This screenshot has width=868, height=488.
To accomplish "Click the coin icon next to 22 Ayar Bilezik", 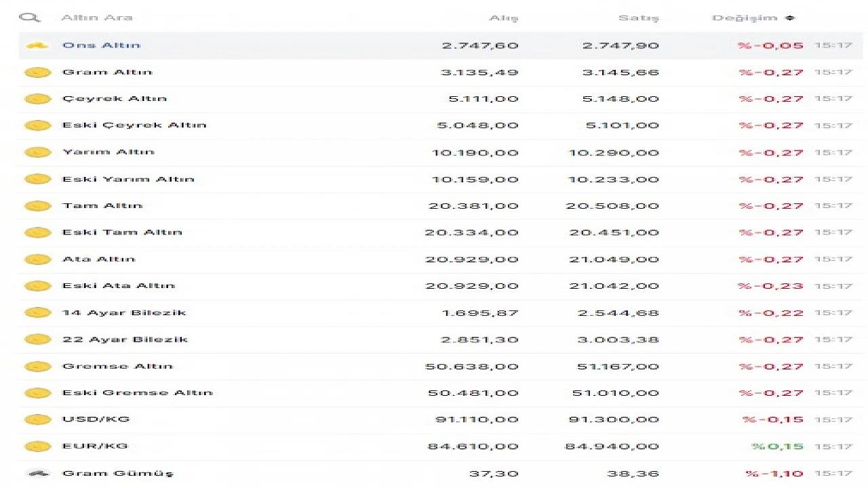I will pyautogui.click(x=38, y=340).
